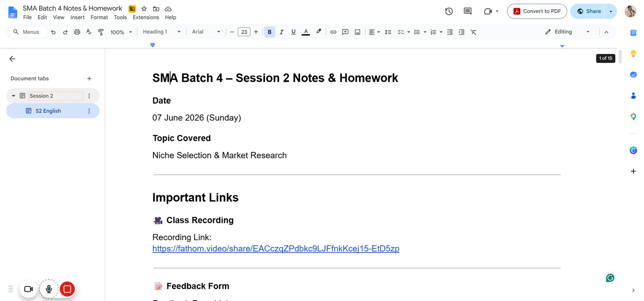Screen dimensions: 644x301
Task: Collapse the Session 2 tab tree
Action: pos(13,96)
